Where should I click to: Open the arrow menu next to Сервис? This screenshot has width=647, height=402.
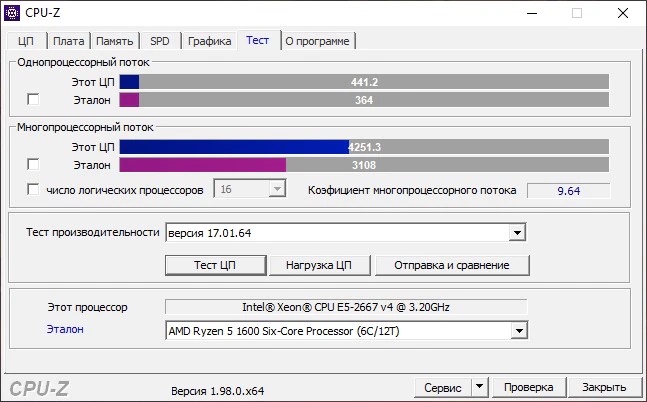(x=479, y=388)
